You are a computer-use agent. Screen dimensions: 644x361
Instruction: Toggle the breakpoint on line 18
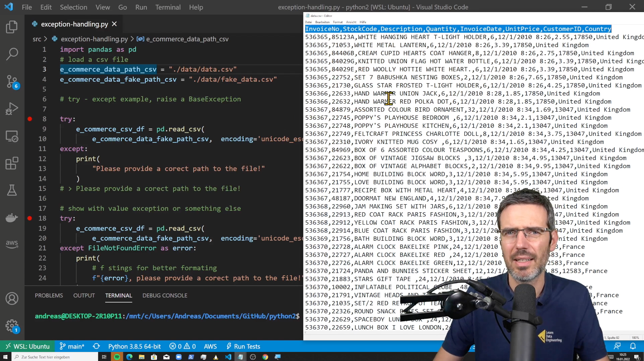pyautogui.click(x=30, y=218)
